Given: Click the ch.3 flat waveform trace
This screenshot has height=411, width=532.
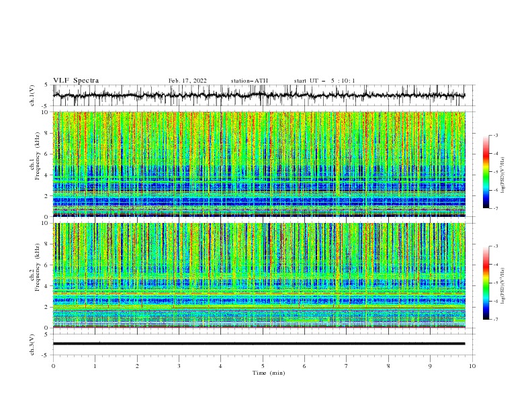Looking at the screenshot, I should (x=259, y=344).
